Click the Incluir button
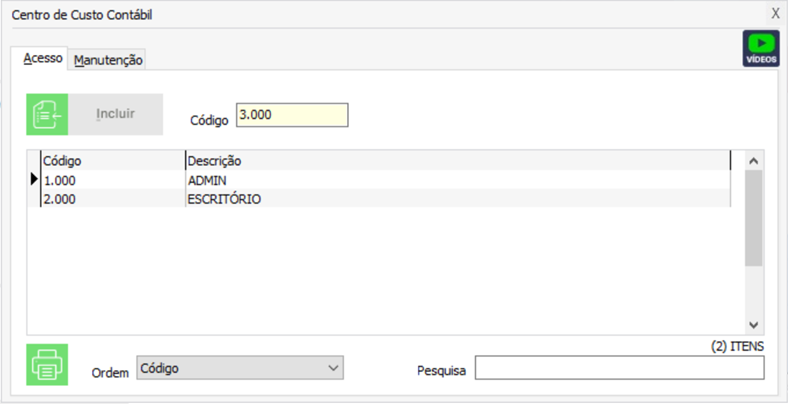 coord(115,114)
